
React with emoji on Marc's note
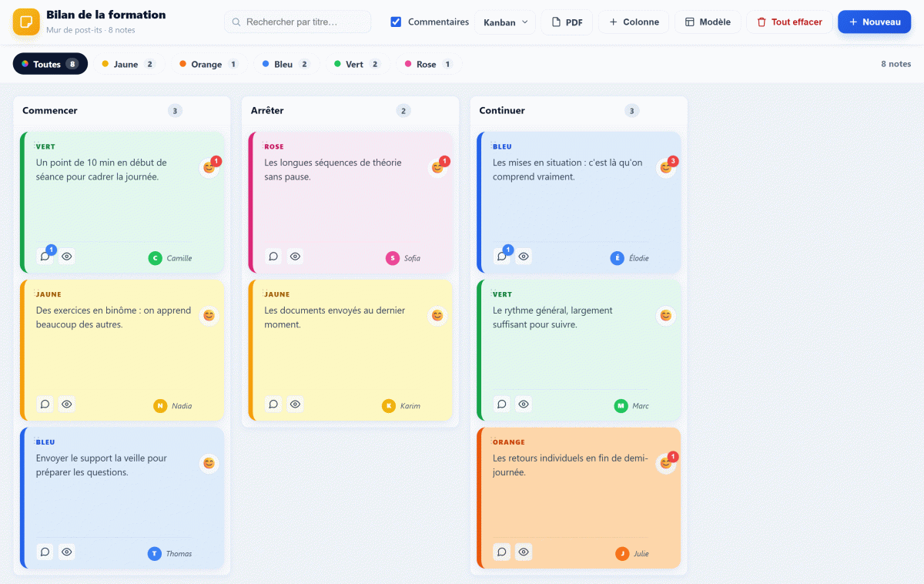[x=666, y=315]
